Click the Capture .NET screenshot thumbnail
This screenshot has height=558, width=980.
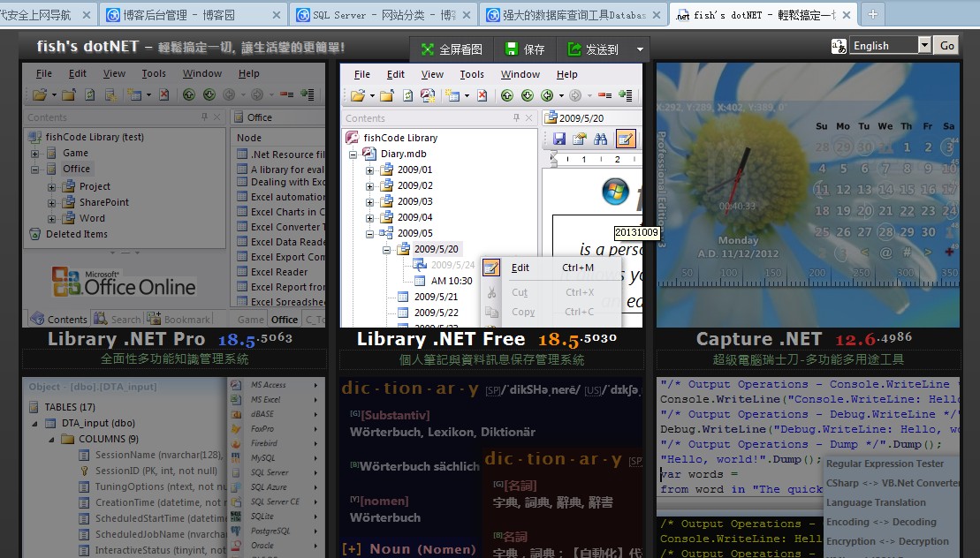(808, 194)
